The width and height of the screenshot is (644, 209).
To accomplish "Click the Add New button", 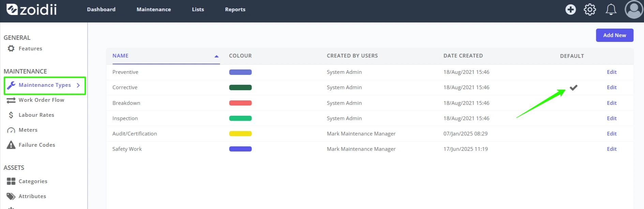I will [615, 35].
